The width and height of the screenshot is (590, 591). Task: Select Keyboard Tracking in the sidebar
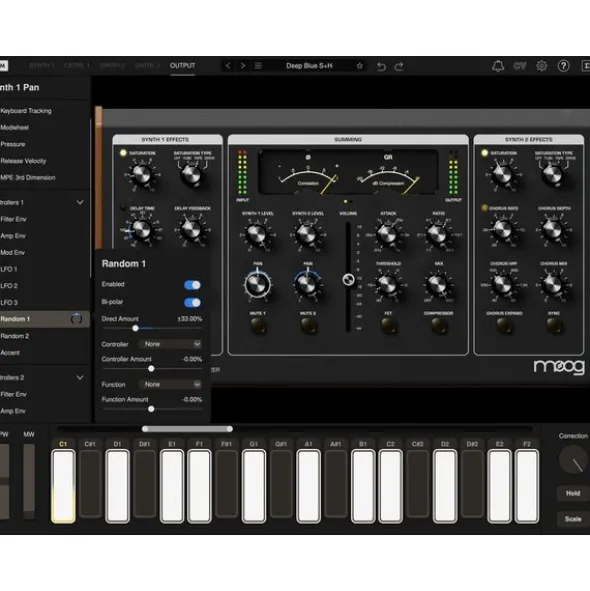point(44,111)
